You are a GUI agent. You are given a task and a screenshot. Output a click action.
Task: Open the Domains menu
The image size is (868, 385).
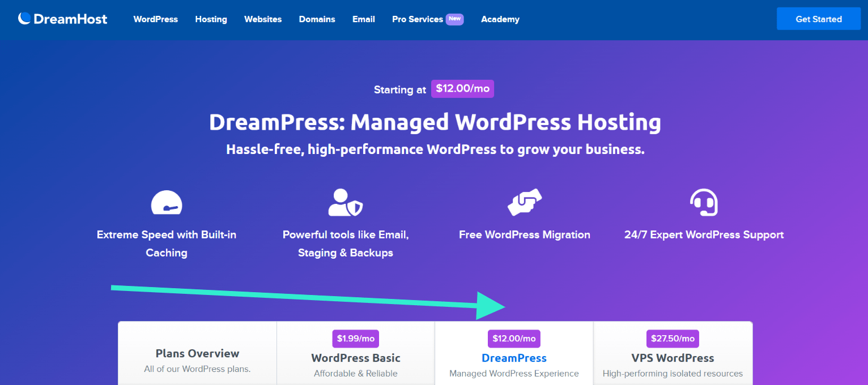point(317,19)
